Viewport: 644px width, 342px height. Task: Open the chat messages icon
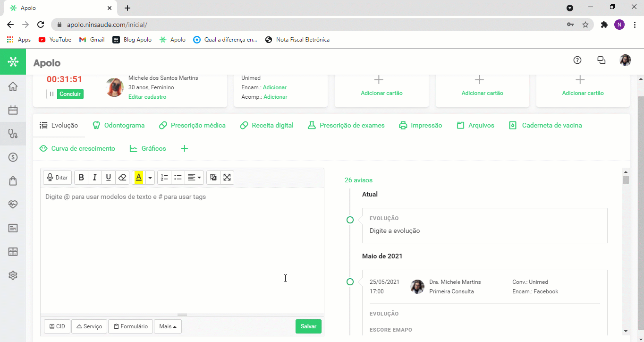click(601, 60)
